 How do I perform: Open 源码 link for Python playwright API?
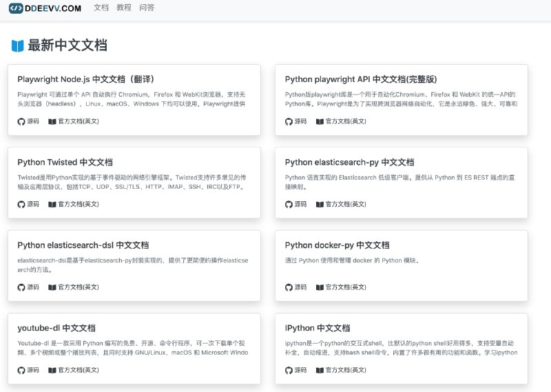[x=300, y=121]
